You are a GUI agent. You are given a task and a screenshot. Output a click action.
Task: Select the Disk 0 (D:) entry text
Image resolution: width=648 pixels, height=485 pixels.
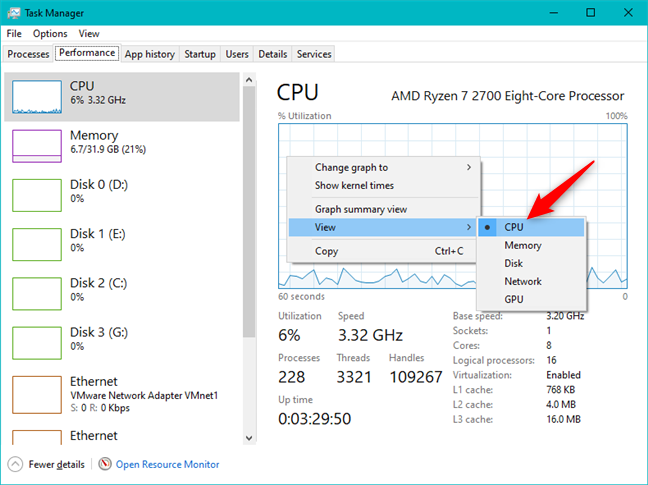click(x=99, y=190)
